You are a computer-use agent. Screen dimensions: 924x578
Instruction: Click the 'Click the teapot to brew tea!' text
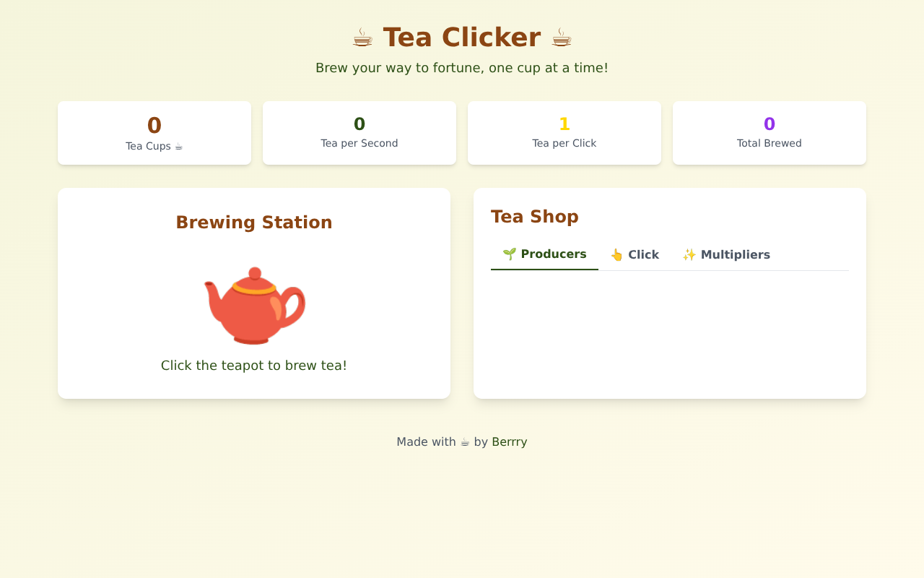click(x=254, y=365)
